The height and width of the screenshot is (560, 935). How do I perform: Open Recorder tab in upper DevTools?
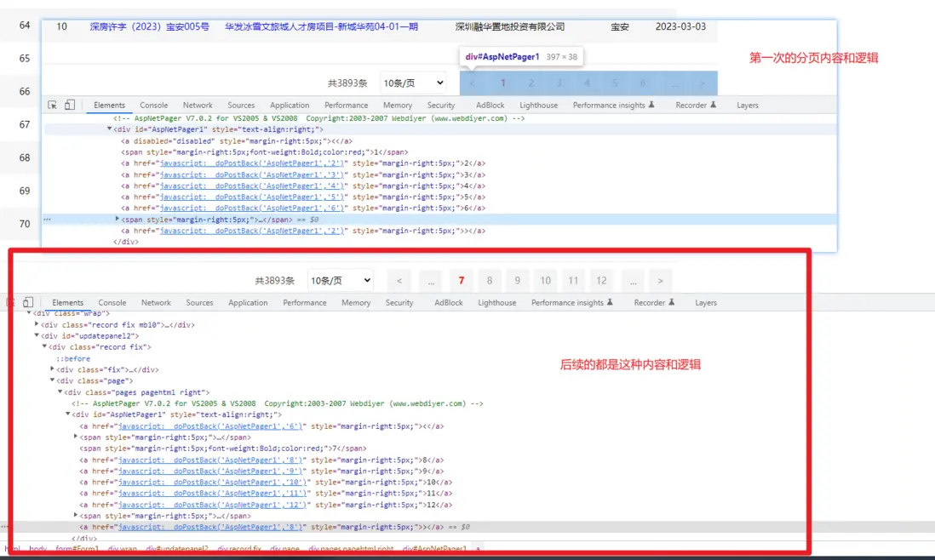click(695, 105)
